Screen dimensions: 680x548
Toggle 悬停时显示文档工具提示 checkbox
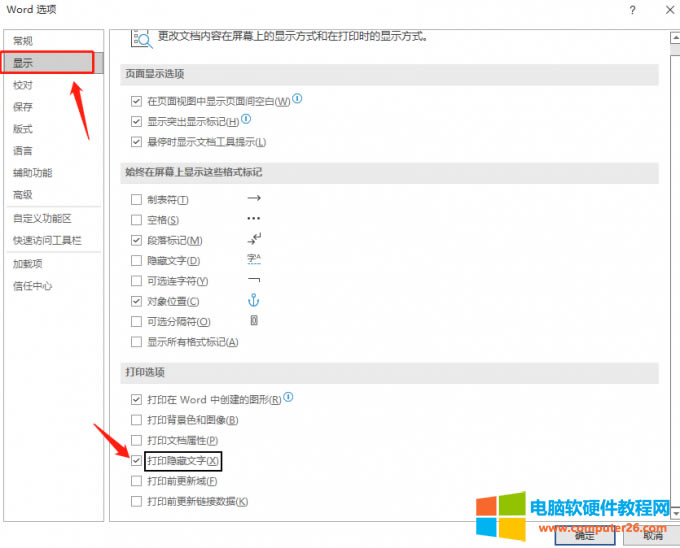[136, 142]
